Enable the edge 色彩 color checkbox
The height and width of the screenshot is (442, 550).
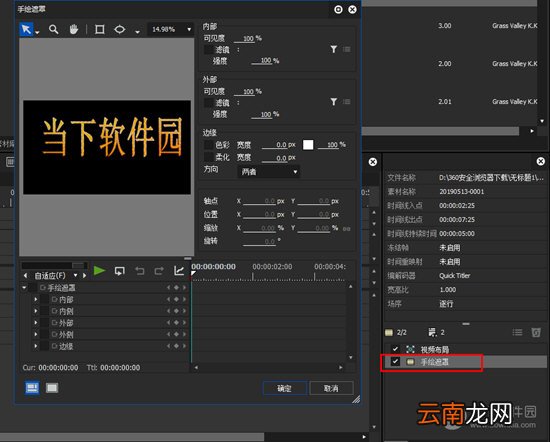[209, 145]
